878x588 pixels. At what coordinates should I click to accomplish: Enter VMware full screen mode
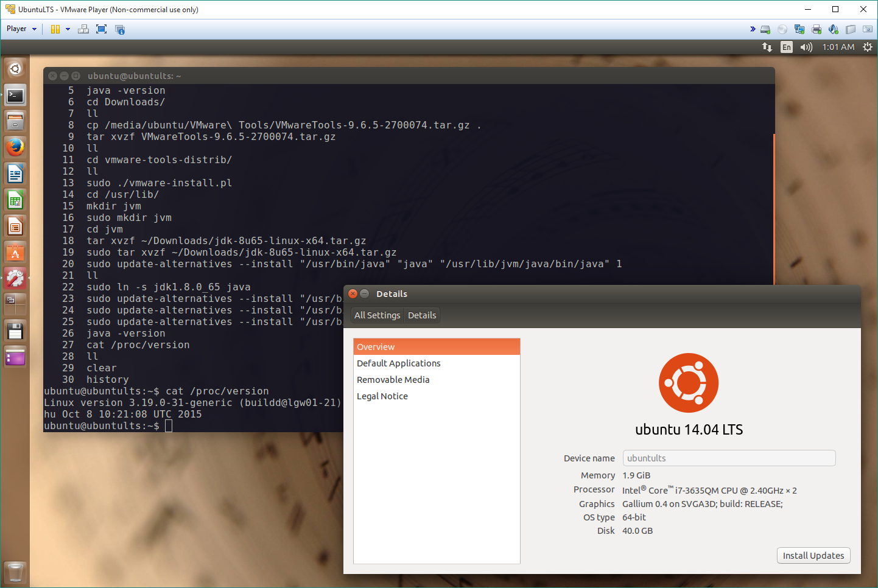[x=102, y=29]
